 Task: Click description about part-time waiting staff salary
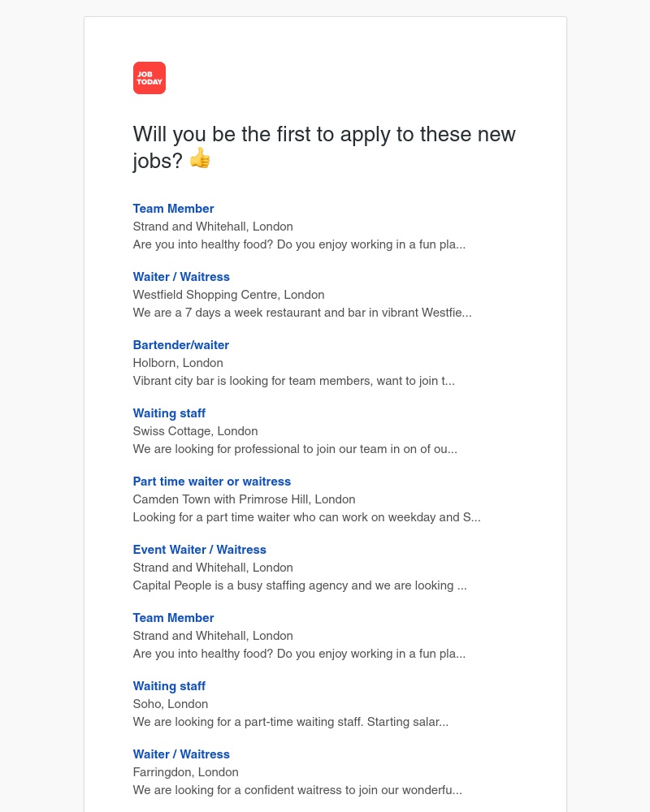click(x=291, y=722)
